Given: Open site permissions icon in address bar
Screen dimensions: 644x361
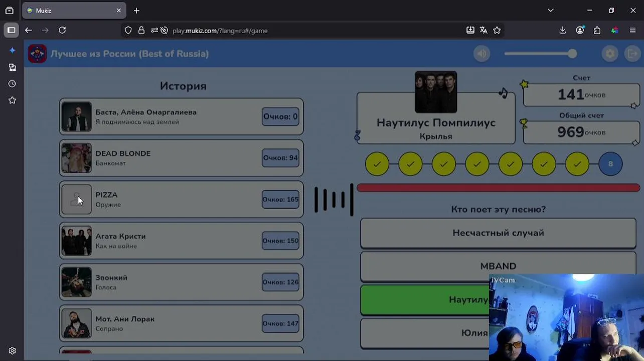Looking at the screenshot, I should tap(154, 30).
